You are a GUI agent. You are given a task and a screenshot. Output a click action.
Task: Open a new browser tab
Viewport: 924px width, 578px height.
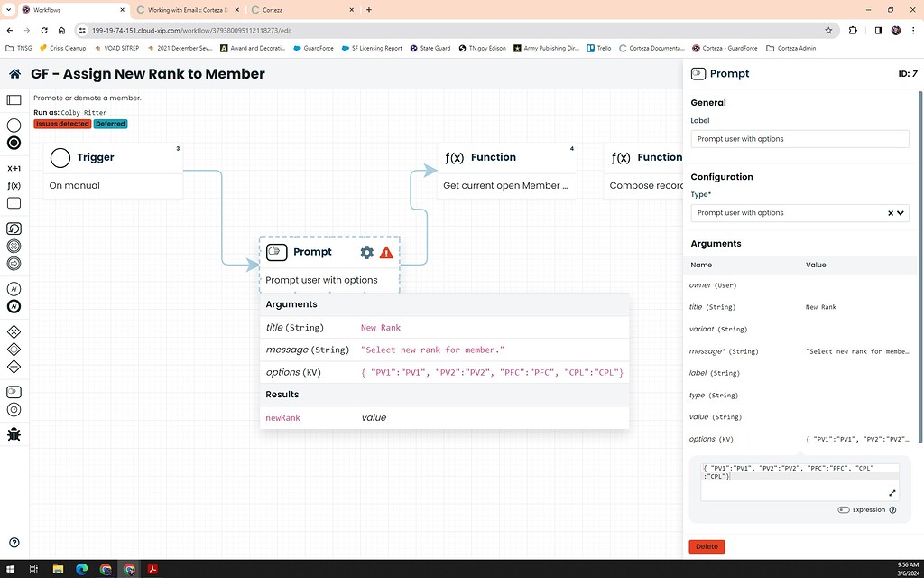point(369,9)
